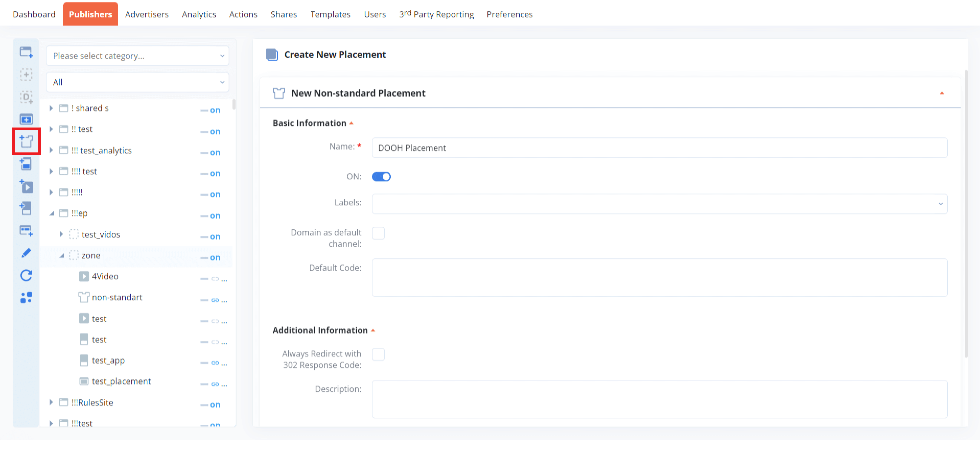Open the 'Please select category' dropdown
Image resolution: width=980 pixels, height=454 pixels.
(137, 56)
